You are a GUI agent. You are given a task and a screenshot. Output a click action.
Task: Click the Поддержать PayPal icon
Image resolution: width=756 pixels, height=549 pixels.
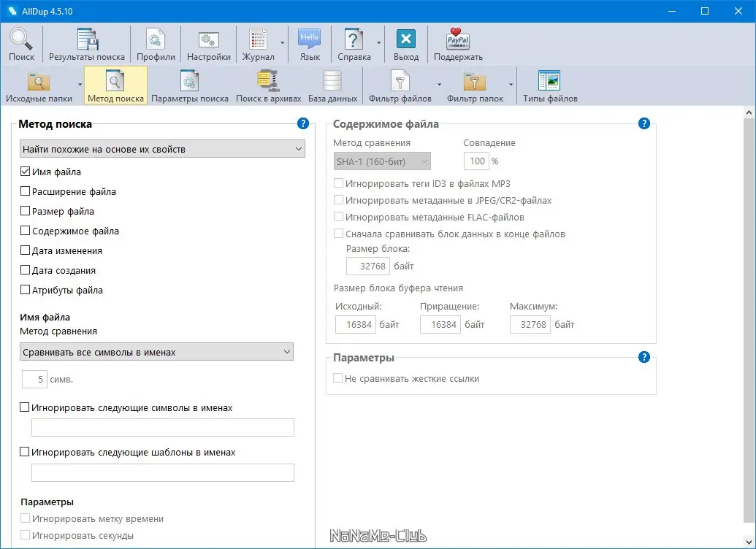[x=458, y=45]
